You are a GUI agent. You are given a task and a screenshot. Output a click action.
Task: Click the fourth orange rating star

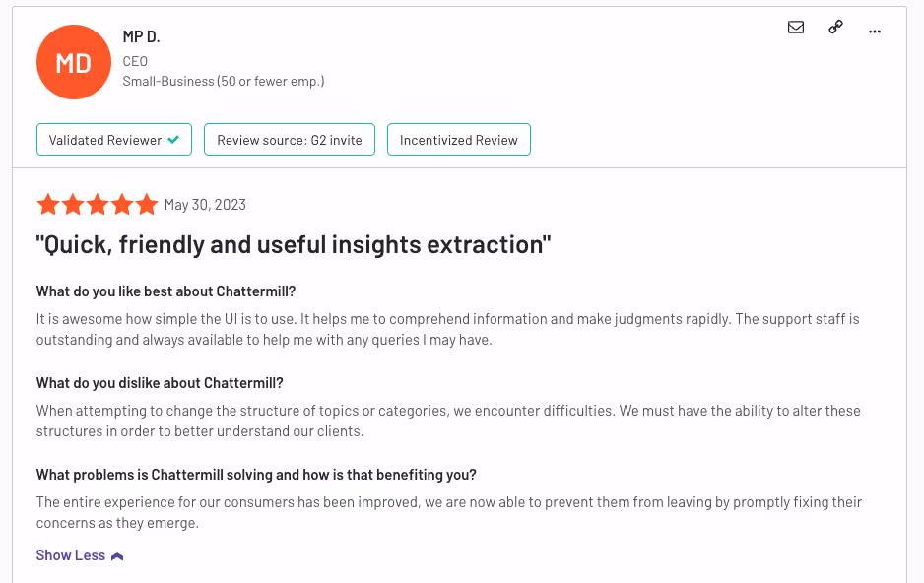(122, 204)
